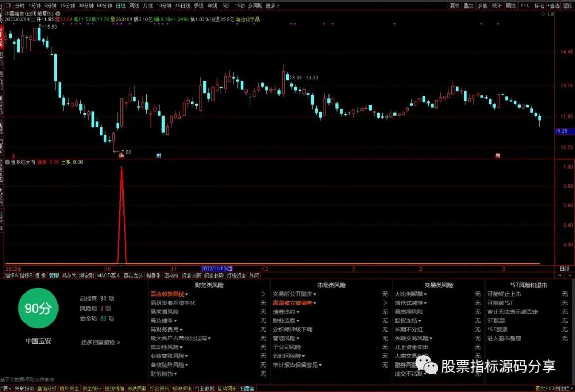Click the plus zoom icon below 日线 label
Screen dimensions: 575x392
(x=560, y=275)
